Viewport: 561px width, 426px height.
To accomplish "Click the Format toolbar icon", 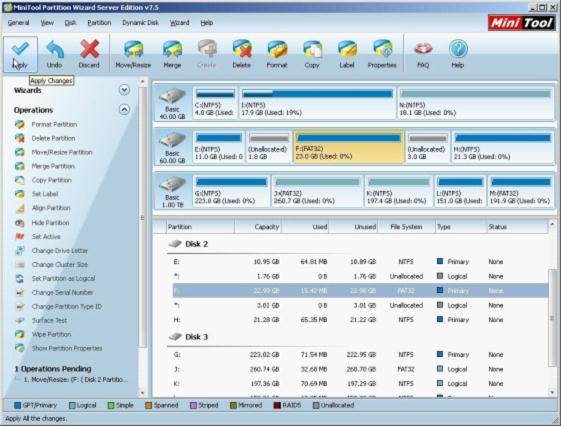I will pos(277,54).
